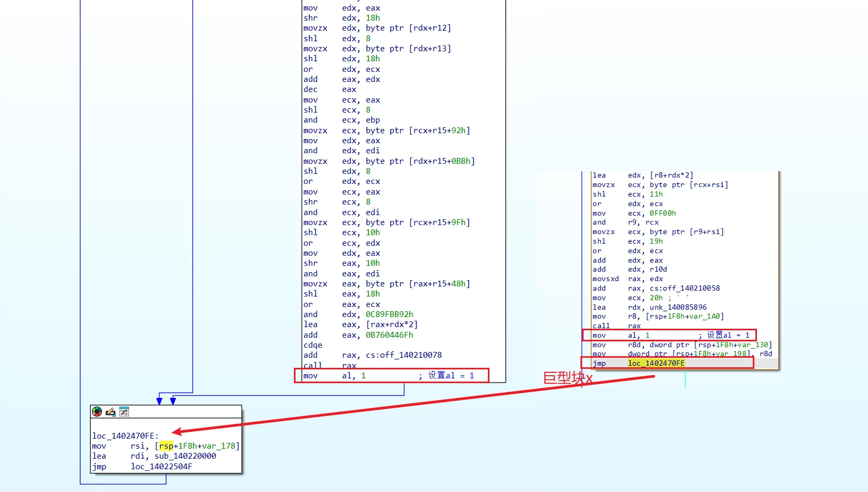
Task: Select operand [rdx+r15+0BBh]
Action: click(x=442, y=161)
